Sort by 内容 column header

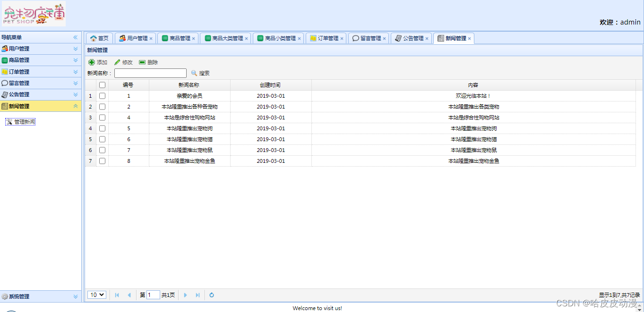473,85
